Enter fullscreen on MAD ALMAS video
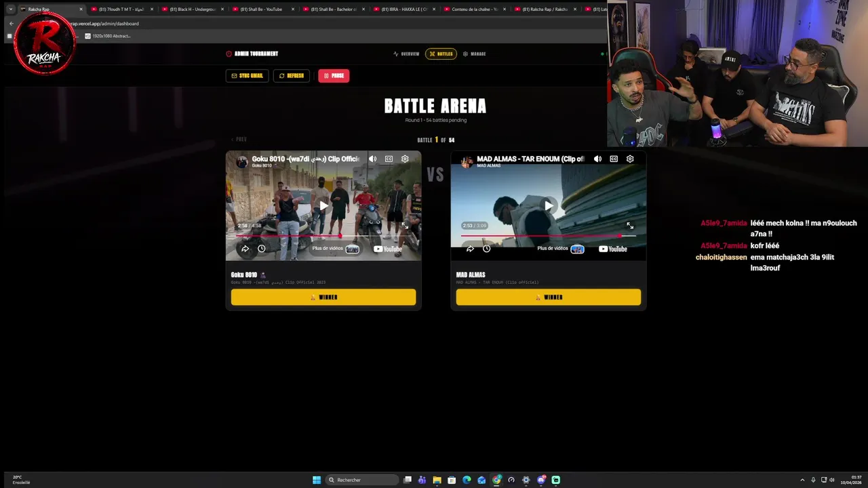Image resolution: width=868 pixels, height=488 pixels. (630, 226)
